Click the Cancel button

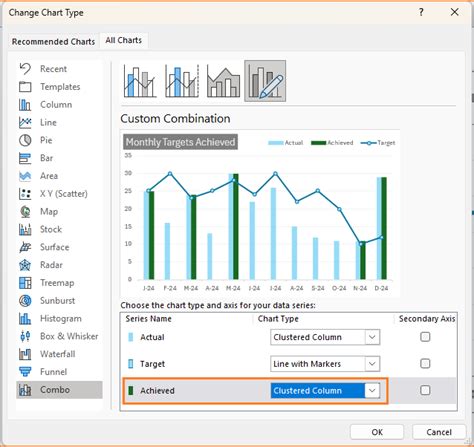[x=439, y=432]
